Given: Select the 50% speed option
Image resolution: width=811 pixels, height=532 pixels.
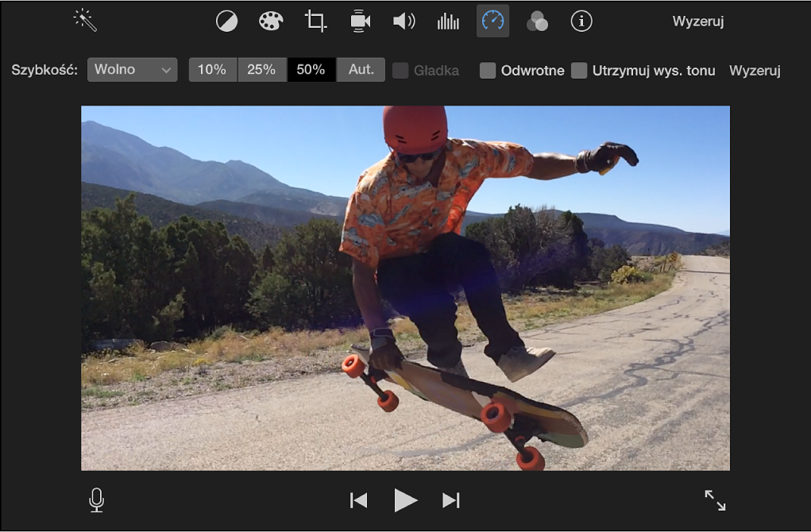Looking at the screenshot, I should (x=311, y=70).
